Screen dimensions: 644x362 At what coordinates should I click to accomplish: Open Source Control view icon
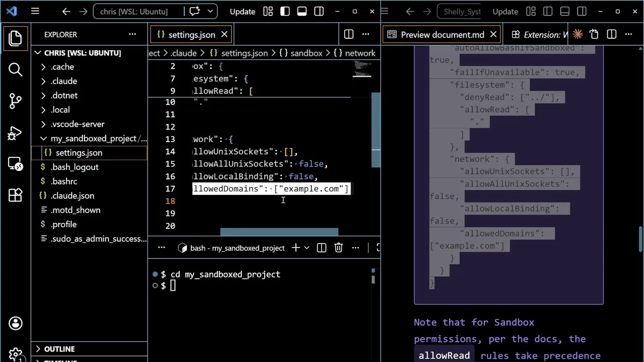pyautogui.click(x=15, y=101)
